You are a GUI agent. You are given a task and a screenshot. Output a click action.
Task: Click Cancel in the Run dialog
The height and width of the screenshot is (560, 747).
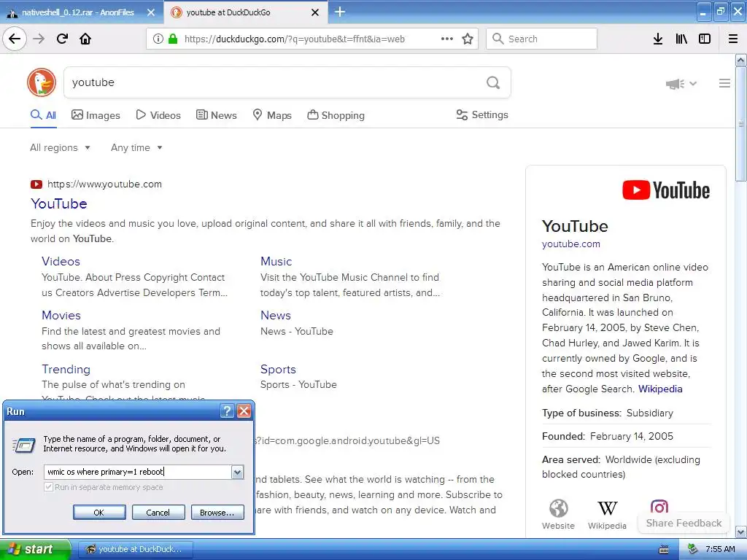(x=158, y=513)
